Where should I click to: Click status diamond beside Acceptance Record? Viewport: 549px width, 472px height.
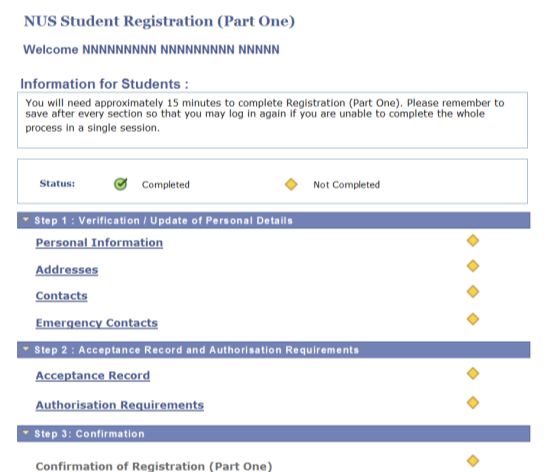click(473, 373)
